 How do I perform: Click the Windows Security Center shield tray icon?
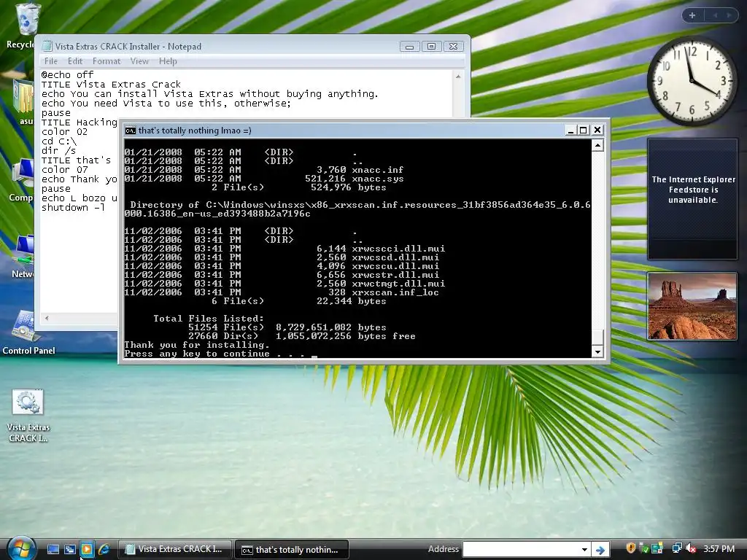[631, 548]
